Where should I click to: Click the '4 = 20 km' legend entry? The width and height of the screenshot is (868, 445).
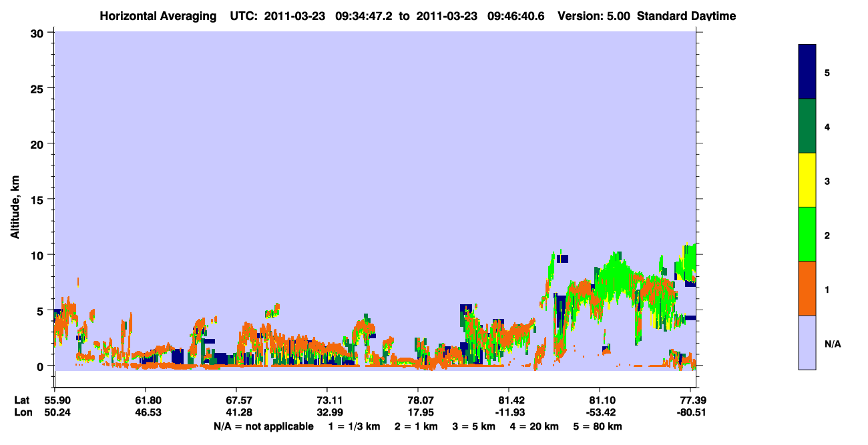tap(535, 426)
